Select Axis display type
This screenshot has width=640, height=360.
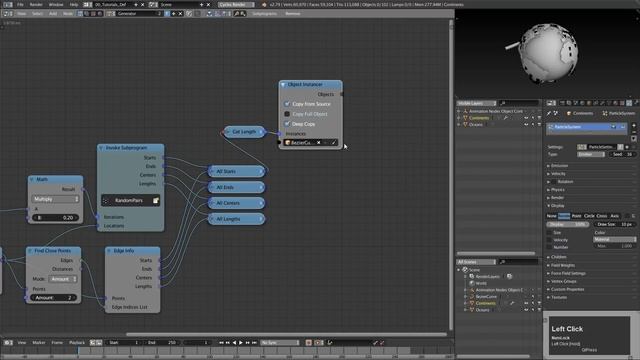coord(615,216)
